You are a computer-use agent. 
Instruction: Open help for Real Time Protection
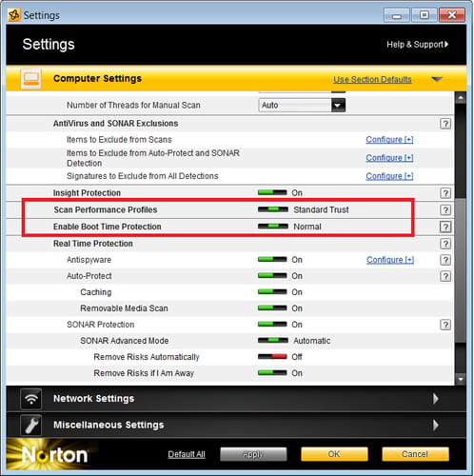tap(445, 244)
